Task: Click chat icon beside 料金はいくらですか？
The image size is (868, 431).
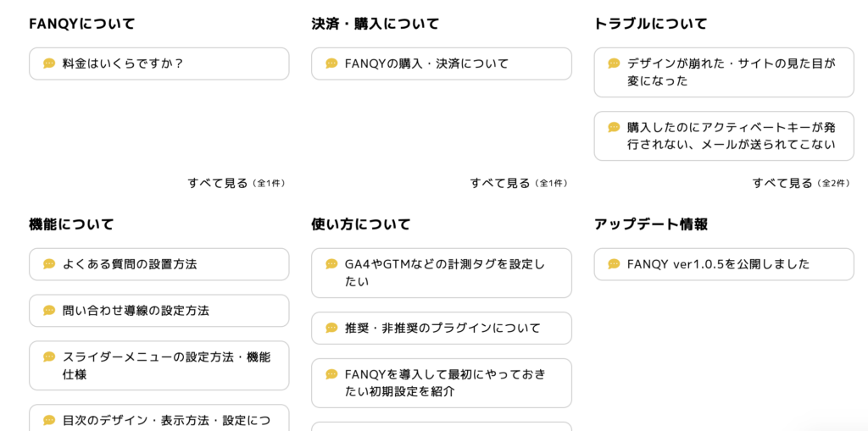Action: click(x=49, y=64)
